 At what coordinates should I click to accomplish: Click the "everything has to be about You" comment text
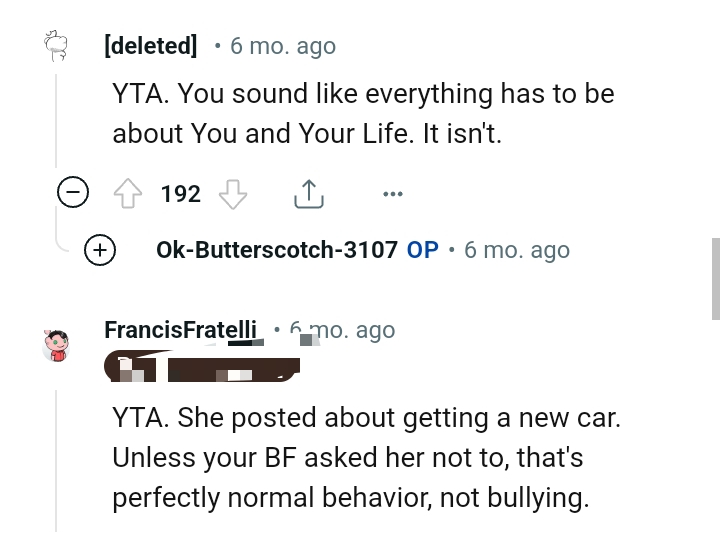(363, 113)
